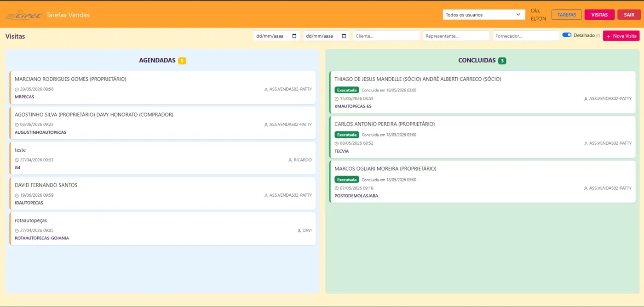Click the second dd/mm/aaaa date field
644x307 pixels.
coord(326,36)
